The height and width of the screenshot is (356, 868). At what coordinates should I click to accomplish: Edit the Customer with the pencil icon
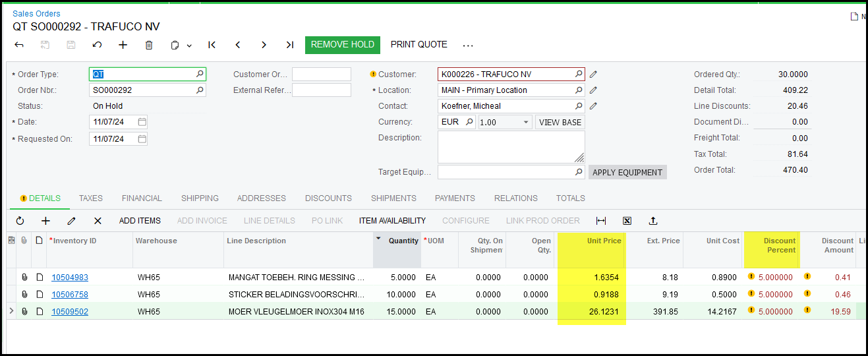[593, 74]
